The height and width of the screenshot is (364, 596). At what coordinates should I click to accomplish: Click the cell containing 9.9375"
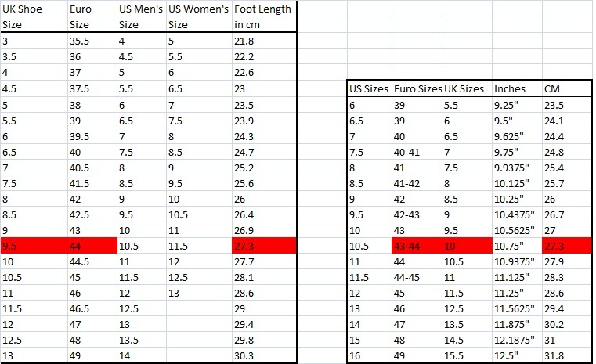click(517, 168)
